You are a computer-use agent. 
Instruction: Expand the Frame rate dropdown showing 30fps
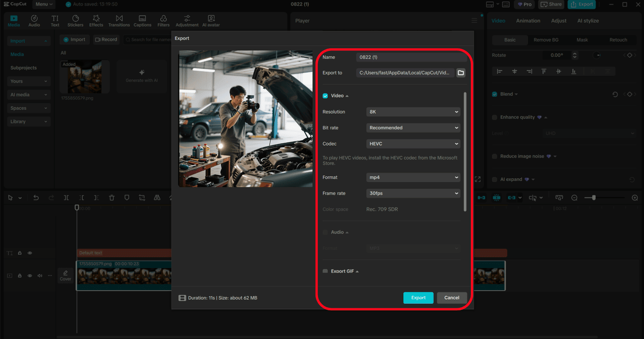413,193
